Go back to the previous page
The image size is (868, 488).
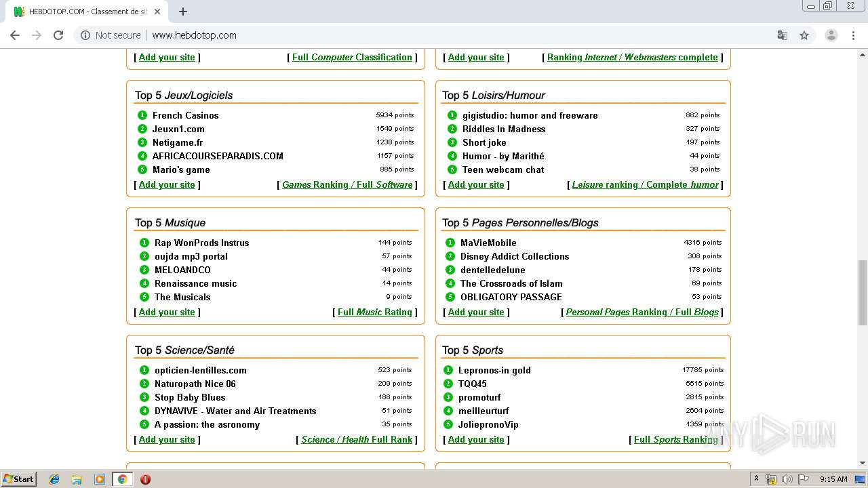point(15,35)
